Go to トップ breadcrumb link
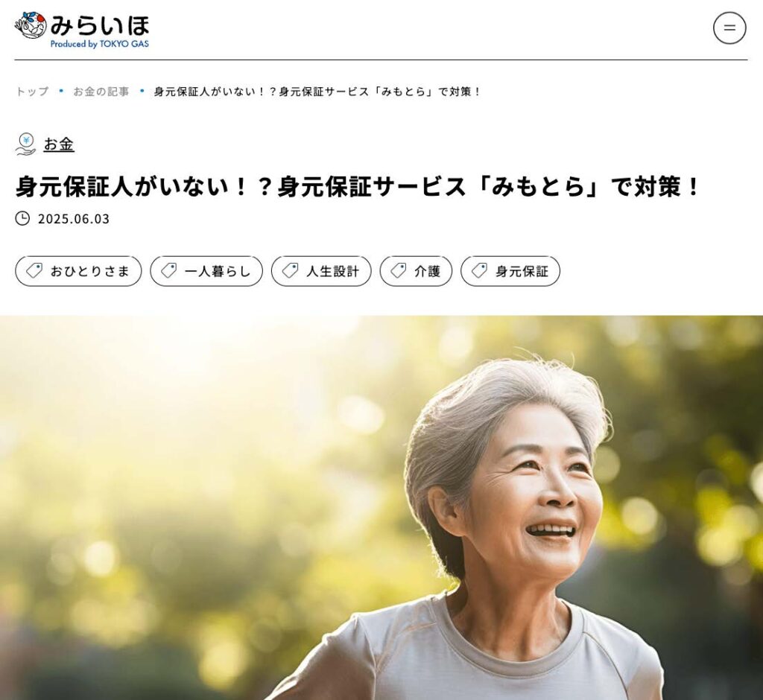The image size is (763, 700). [x=32, y=92]
